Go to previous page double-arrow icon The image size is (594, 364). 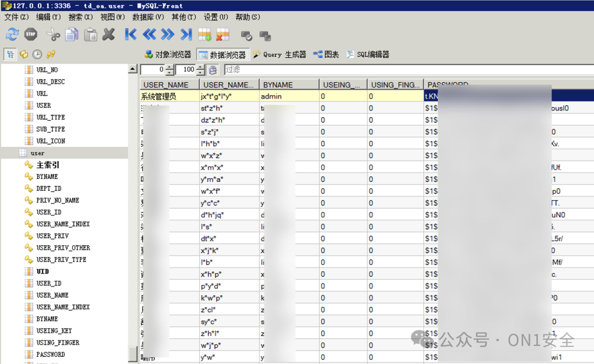click(149, 35)
